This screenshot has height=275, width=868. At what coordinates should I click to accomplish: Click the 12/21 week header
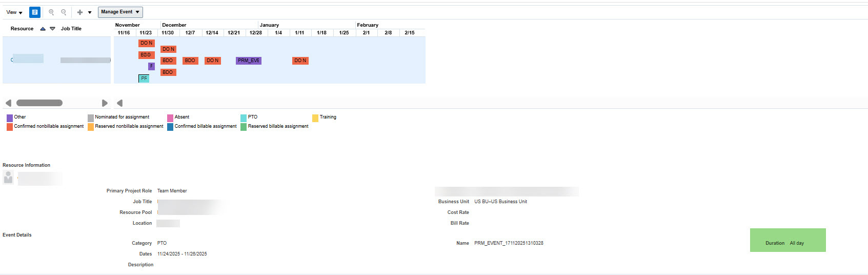click(x=234, y=33)
